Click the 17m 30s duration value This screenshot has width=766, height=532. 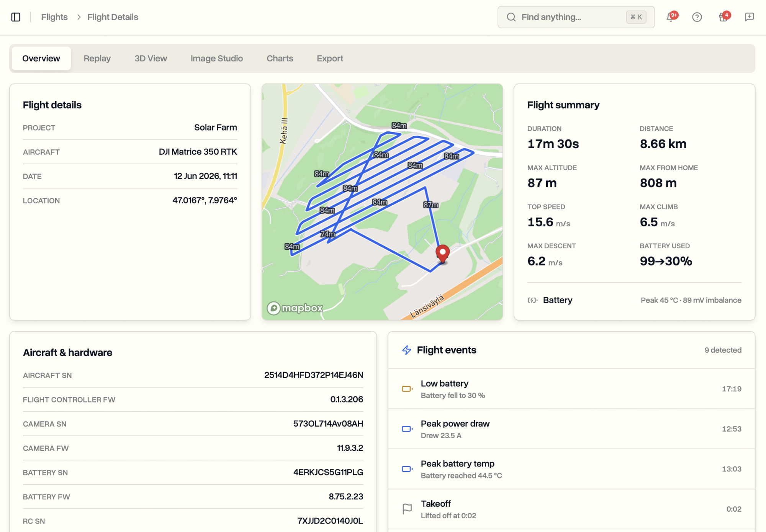coord(553,144)
